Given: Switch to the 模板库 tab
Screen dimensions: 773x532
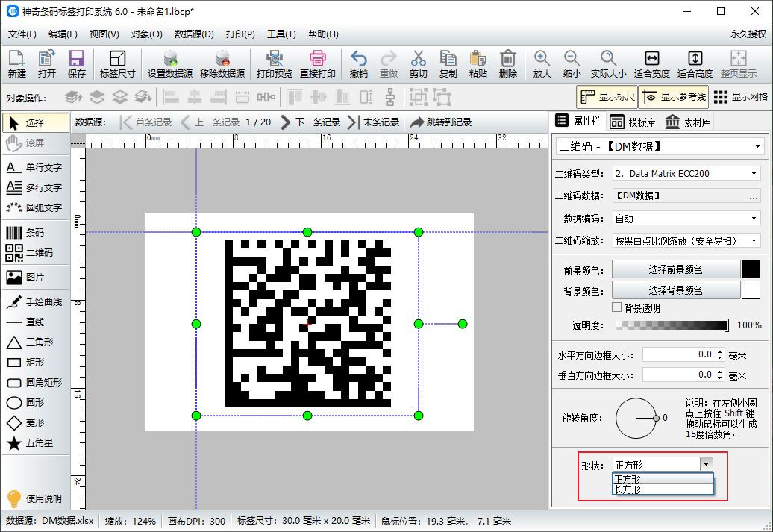Looking at the screenshot, I should [633, 122].
